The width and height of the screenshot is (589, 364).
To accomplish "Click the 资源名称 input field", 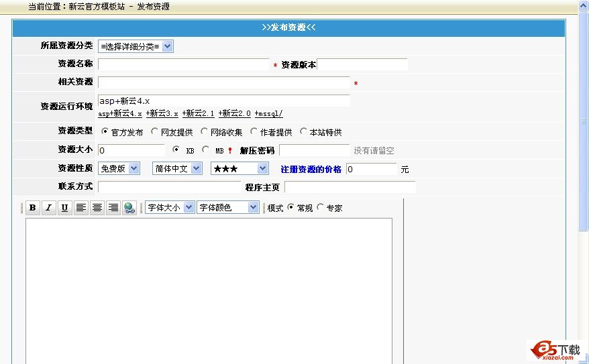I will (183, 65).
